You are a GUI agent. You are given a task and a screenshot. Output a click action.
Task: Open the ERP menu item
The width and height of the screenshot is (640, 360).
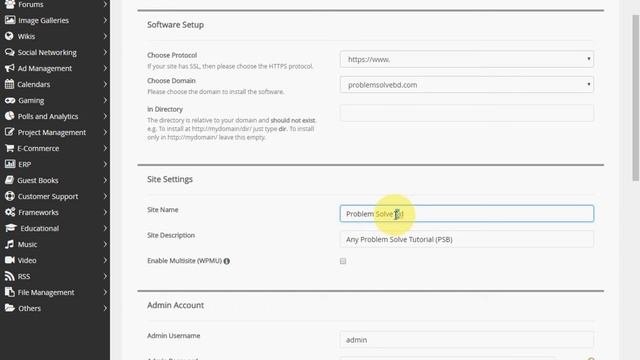[55, 164]
